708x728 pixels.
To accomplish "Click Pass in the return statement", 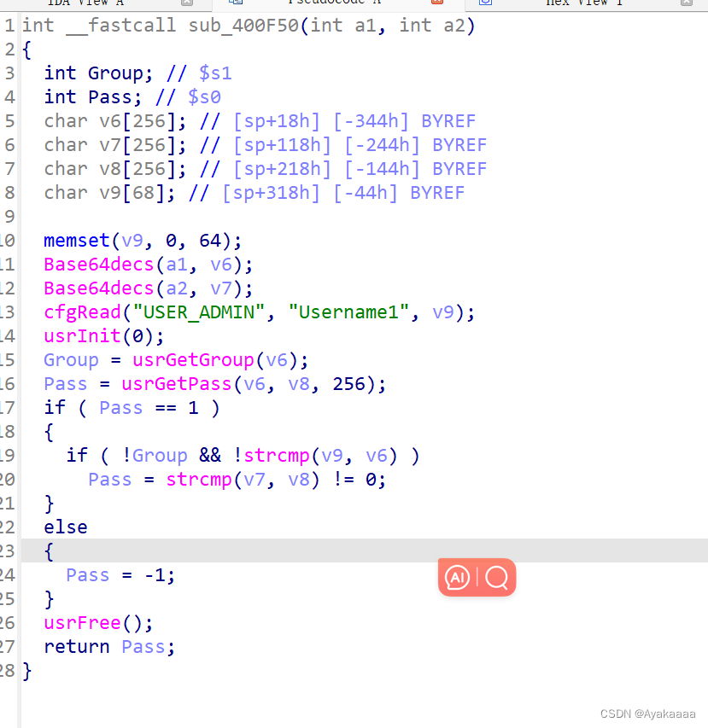I will [x=143, y=647].
